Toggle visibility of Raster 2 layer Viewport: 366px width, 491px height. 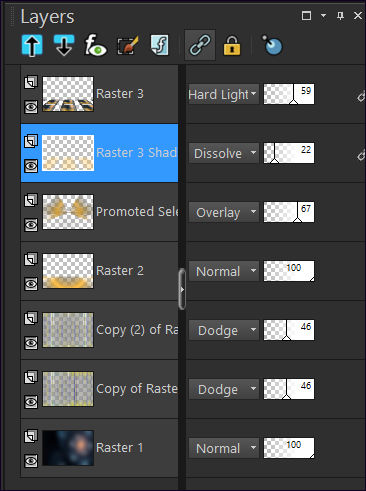click(31, 284)
